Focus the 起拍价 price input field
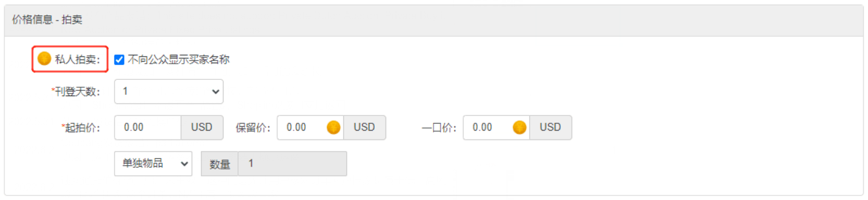 (148, 127)
